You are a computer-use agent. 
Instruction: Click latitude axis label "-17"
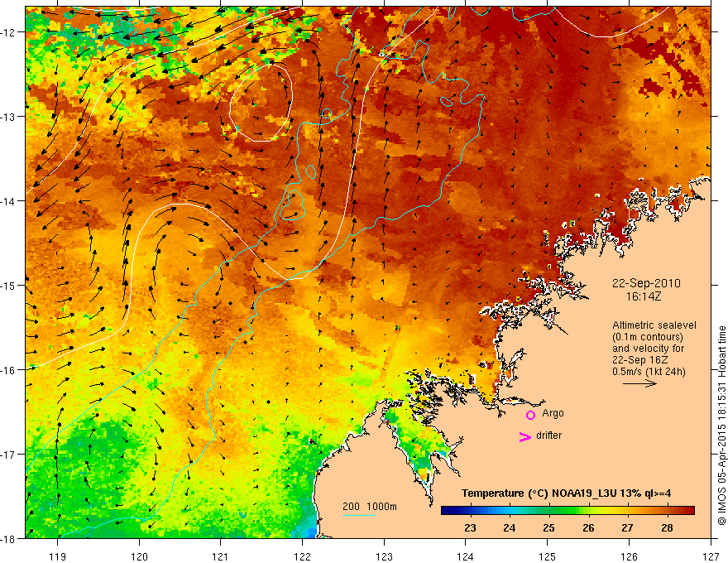(9, 455)
